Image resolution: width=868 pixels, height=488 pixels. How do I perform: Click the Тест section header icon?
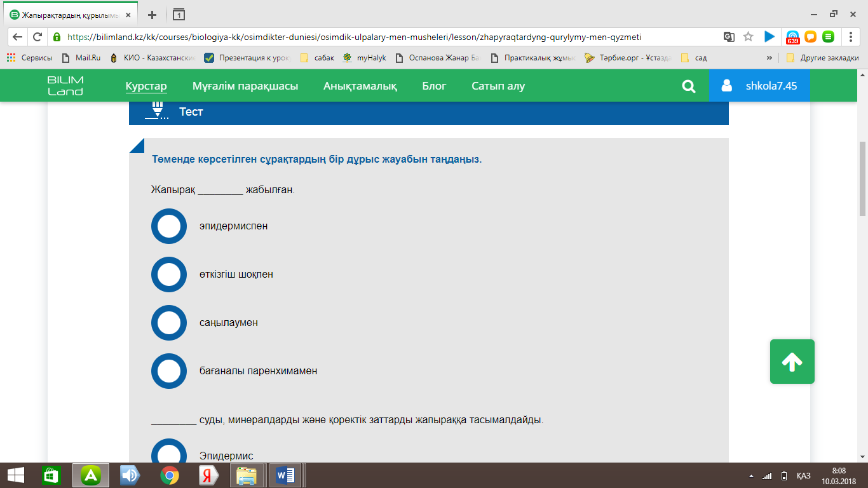click(x=157, y=111)
